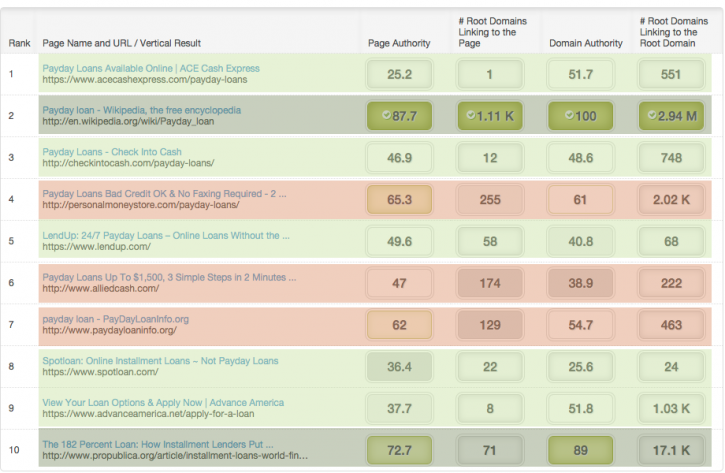Click the Page Name and URL column header
Viewport: 725px width, 473px height.
[122, 43]
